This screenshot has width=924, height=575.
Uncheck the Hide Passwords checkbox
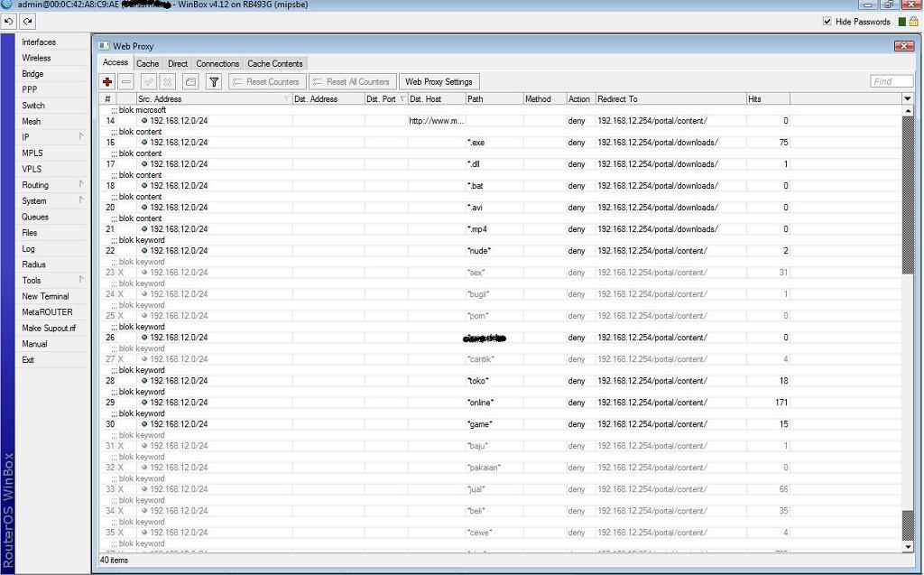827,22
